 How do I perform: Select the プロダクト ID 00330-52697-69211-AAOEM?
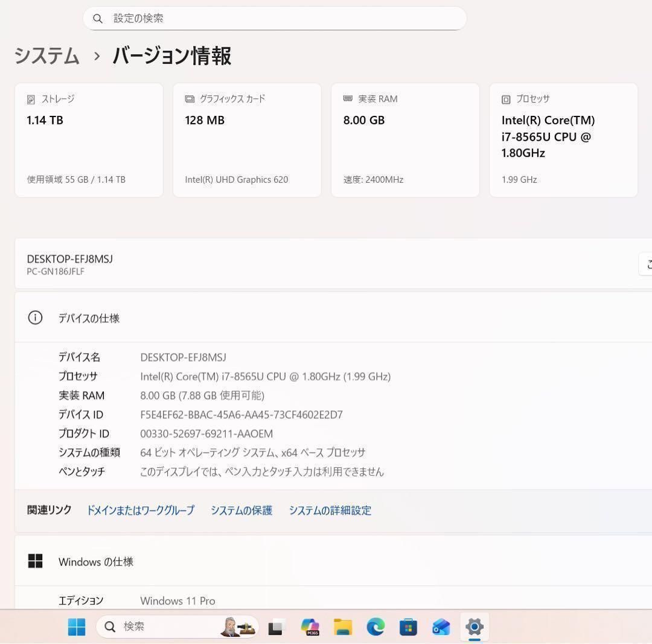tap(206, 433)
